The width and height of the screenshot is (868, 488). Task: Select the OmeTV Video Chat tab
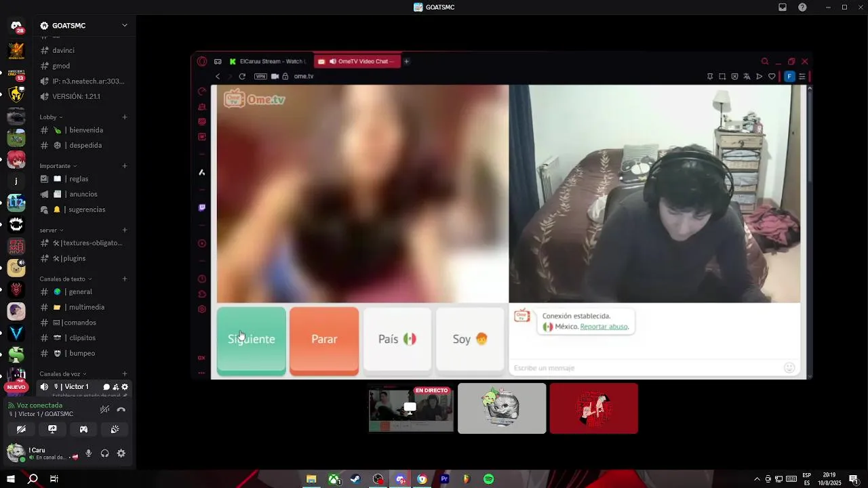point(357,62)
